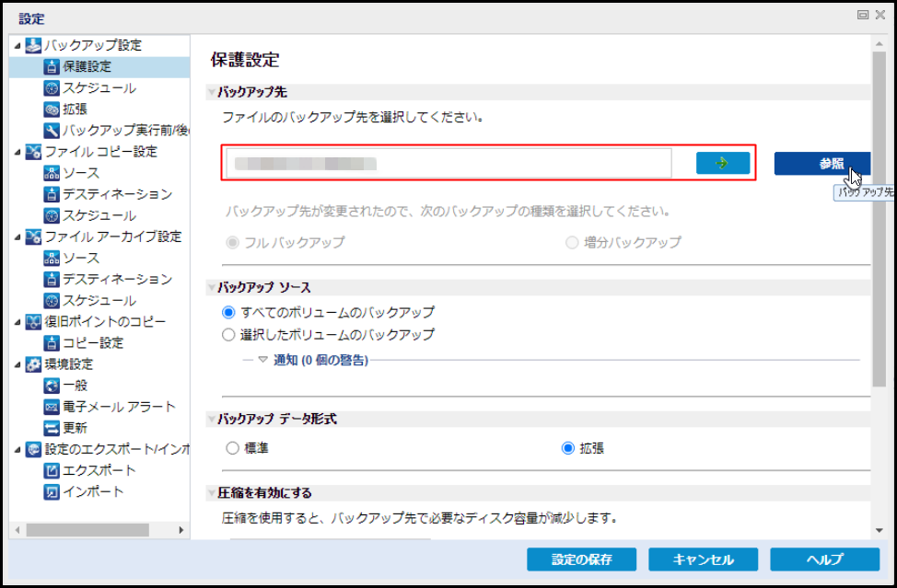
Task: Click the green arrow validate destination icon
Action: pos(722,163)
